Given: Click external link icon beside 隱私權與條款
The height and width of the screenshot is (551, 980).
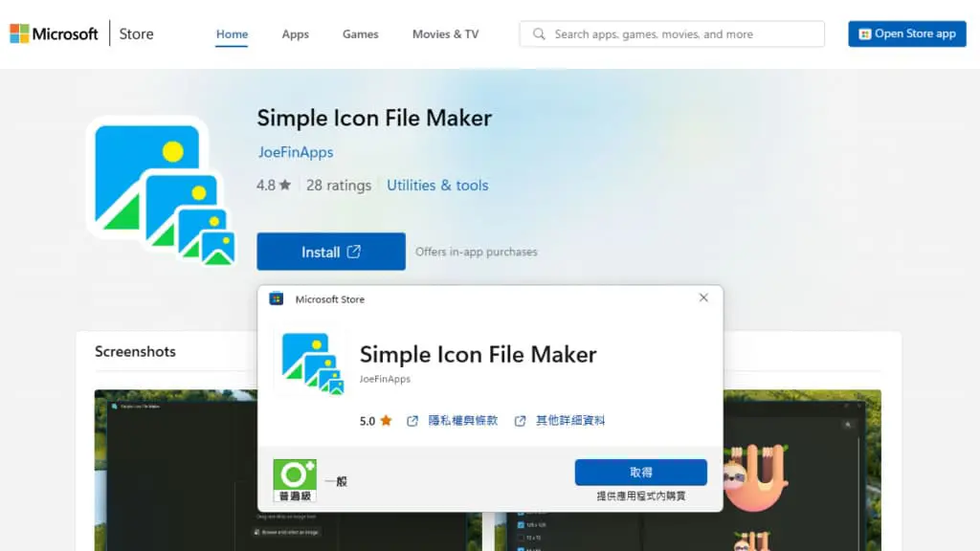Looking at the screenshot, I should click(412, 421).
